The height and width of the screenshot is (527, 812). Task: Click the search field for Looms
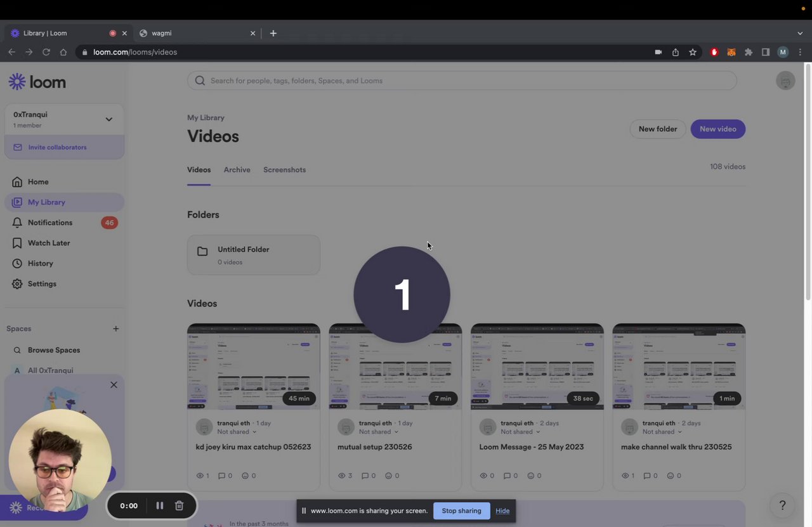[462, 81]
